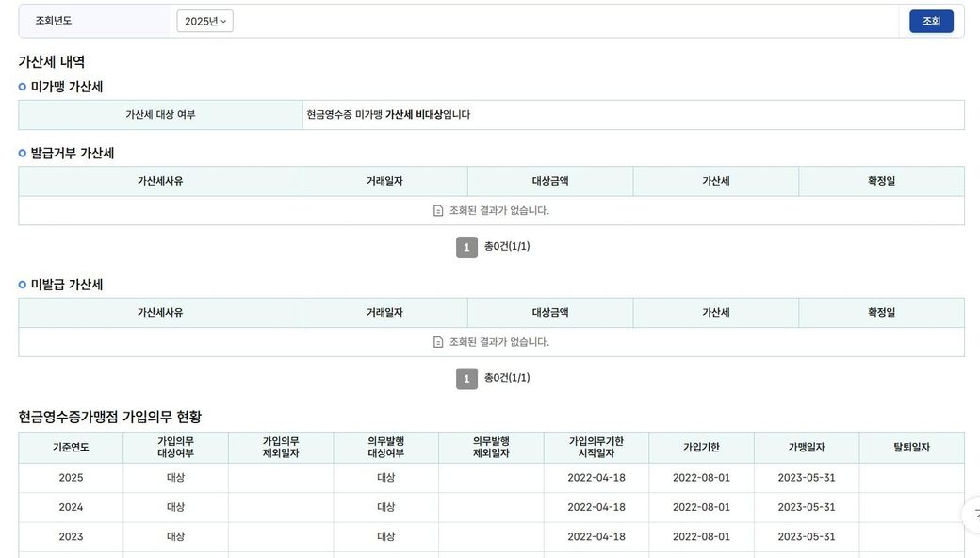This screenshot has width=980, height=558.
Task: Click the blue 조회 button
Action: 930,21
